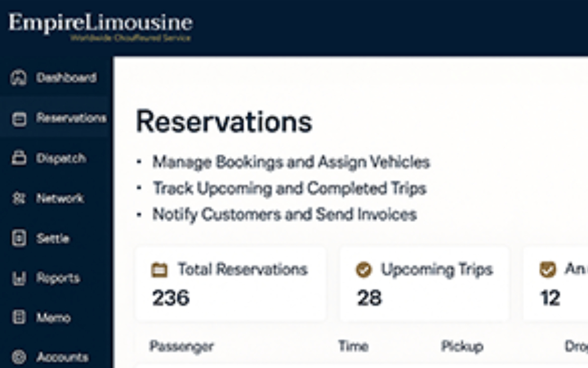The image size is (588, 368).
Task: Click the Network people icon
Action: 19,198
